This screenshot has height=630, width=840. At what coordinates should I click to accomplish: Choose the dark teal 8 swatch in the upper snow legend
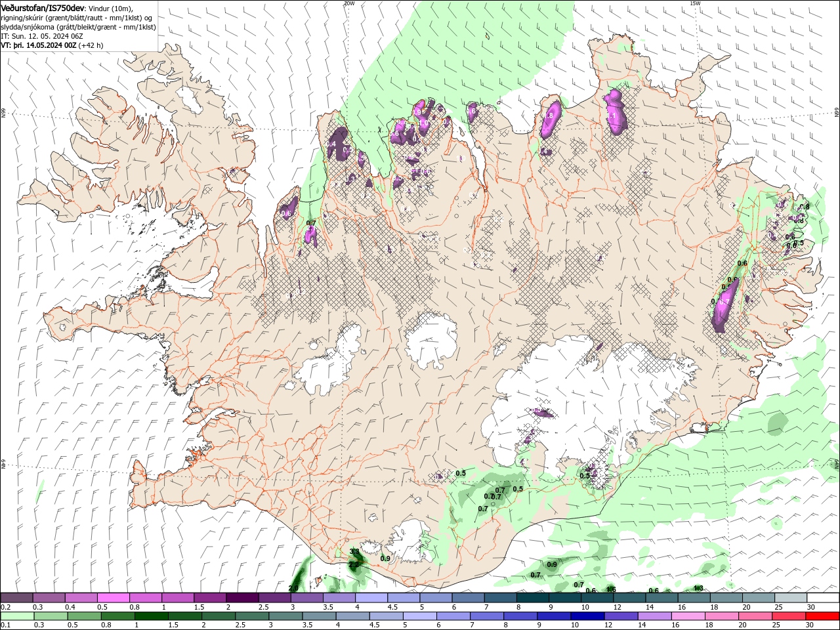[x=532, y=598]
